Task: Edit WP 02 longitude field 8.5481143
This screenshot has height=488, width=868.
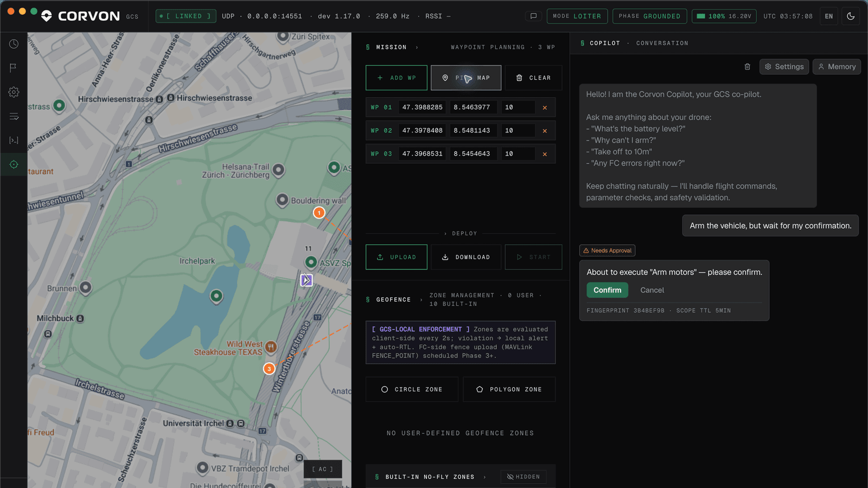Action: tap(474, 131)
